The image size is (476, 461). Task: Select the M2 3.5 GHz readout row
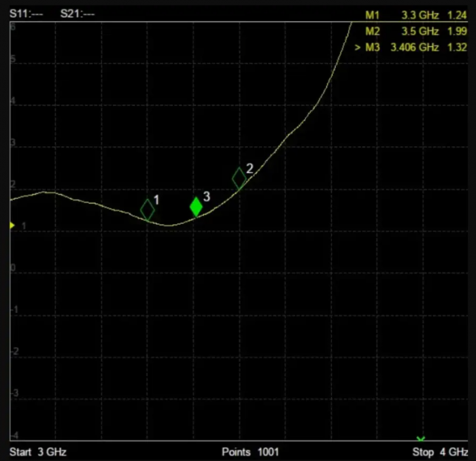click(416, 31)
